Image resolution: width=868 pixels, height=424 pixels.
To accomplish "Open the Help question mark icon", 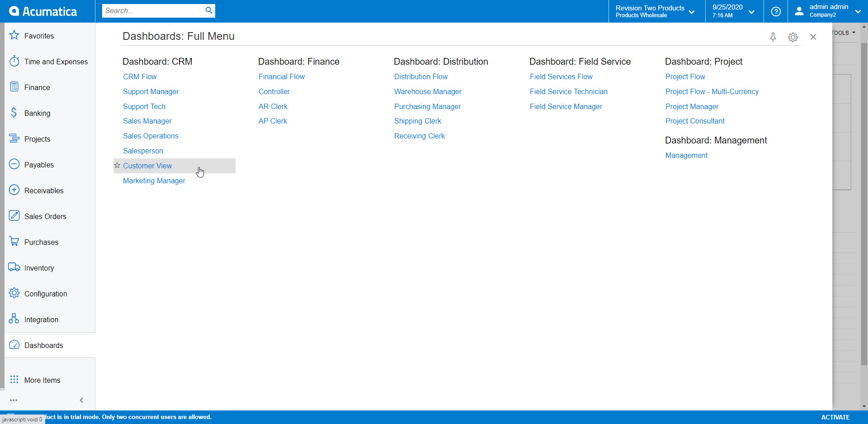I will coord(776,11).
